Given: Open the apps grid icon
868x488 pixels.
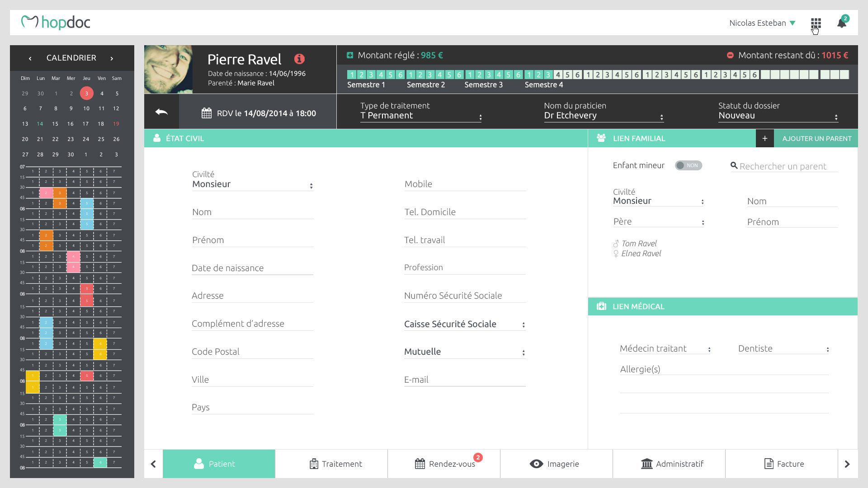Looking at the screenshot, I should pyautogui.click(x=816, y=23).
